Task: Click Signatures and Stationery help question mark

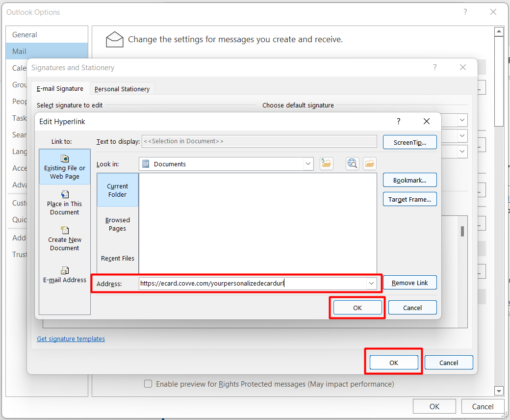Action: coord(435,67)
